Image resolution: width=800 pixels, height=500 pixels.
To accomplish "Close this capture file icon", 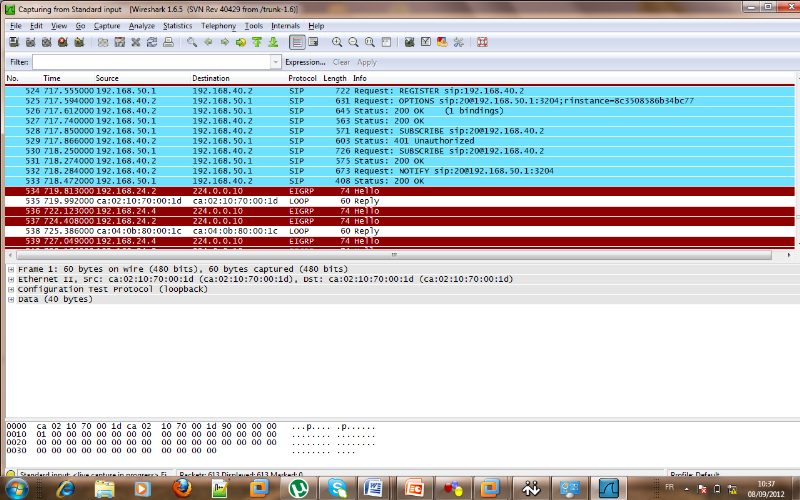I will pos(136,42).
